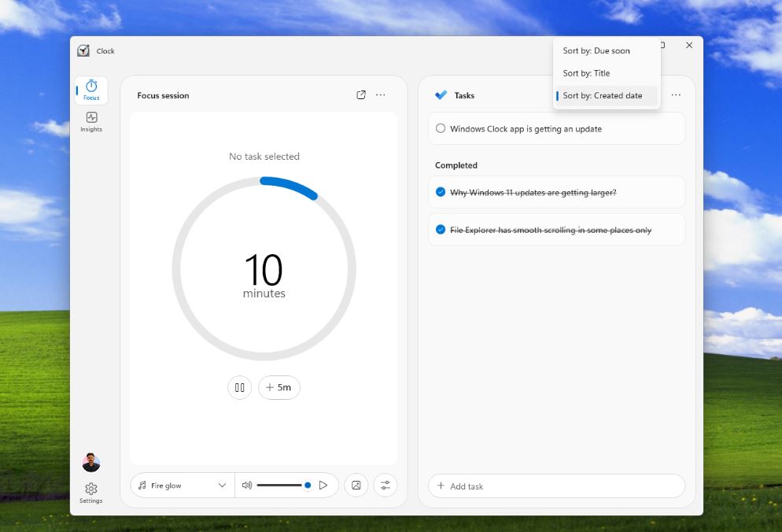Select 'Sort by: Due soon'

596,50
